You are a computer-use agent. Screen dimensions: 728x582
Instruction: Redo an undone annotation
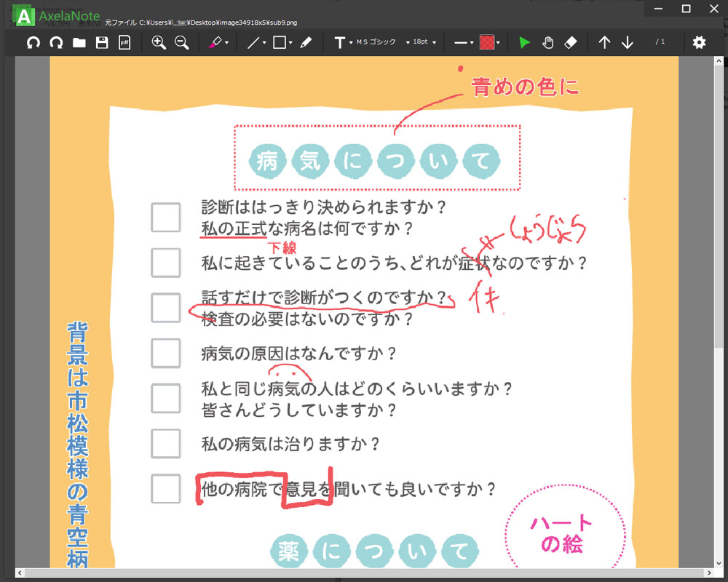click(x=56, y=42)
